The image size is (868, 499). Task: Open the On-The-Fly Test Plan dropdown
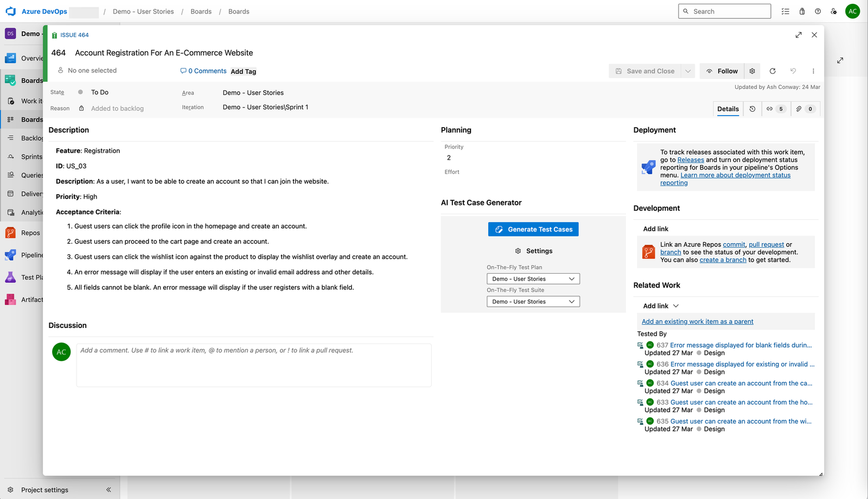click(x=533, y=279)
